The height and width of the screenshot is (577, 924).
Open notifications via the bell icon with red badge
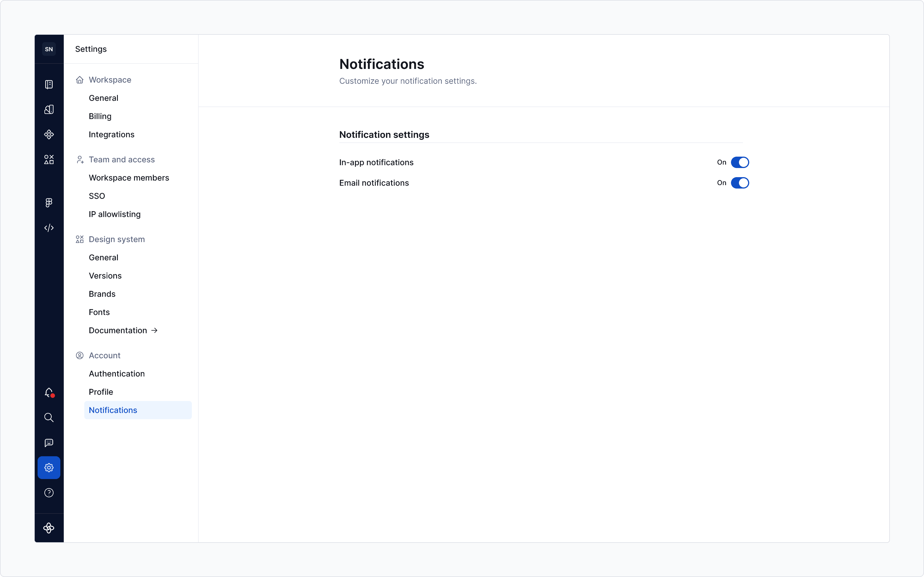(49, 393)
